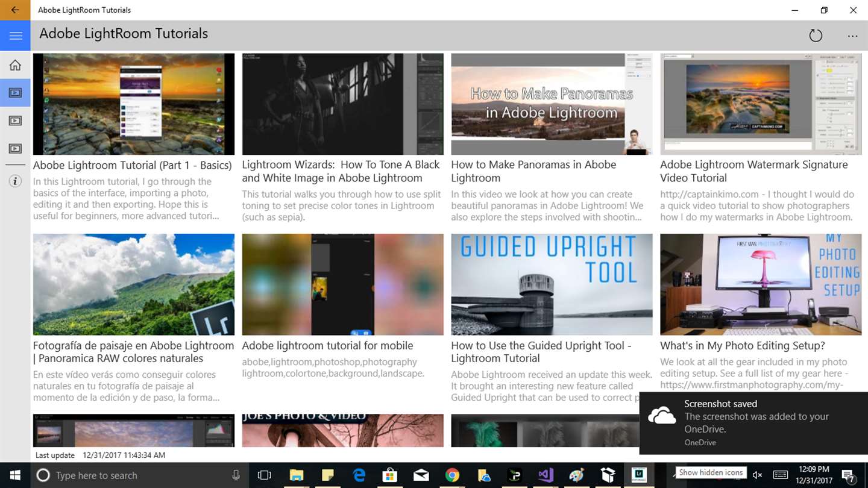Open the black and white toning video thumbnail
Image resolution: width=868 pixels, height=488 pixels.
(342, 104)
